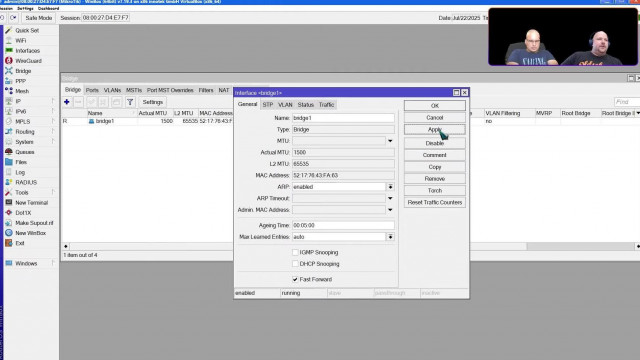This screenshot has width=640, height=360.
Task: Click the Torch button
Action: [435, 191]
